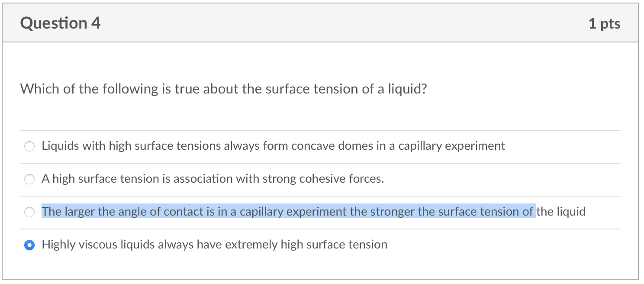Select the first radio button option
Viewport: 644px width, 284px height.
pos(29,146)
